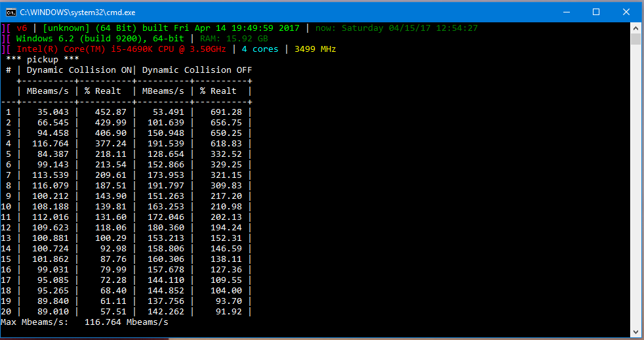Click the value 94.458 in row 3
Viewport: 644px width, 340px height.
click(53, 133)
